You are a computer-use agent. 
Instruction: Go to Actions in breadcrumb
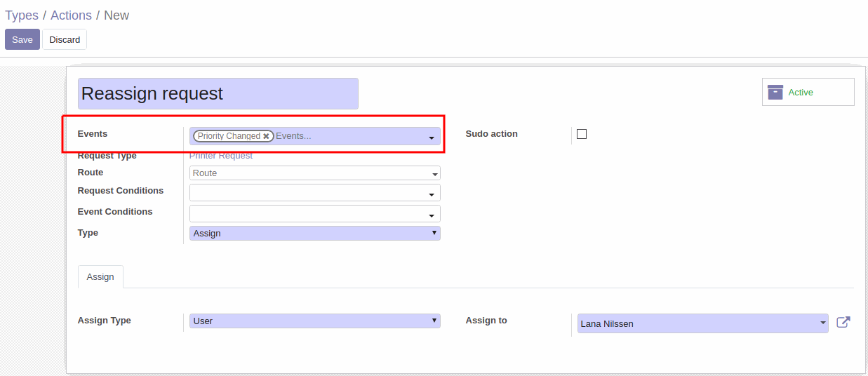[x=71, y=15]
